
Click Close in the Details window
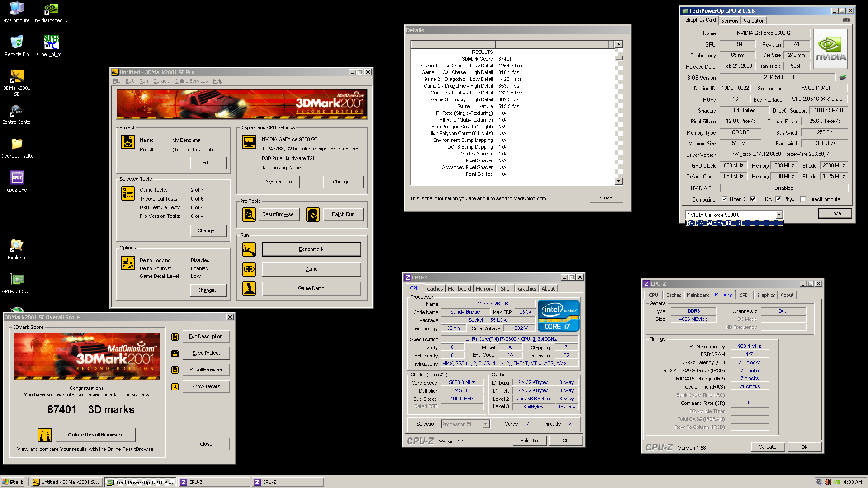[x=606, y=198]
